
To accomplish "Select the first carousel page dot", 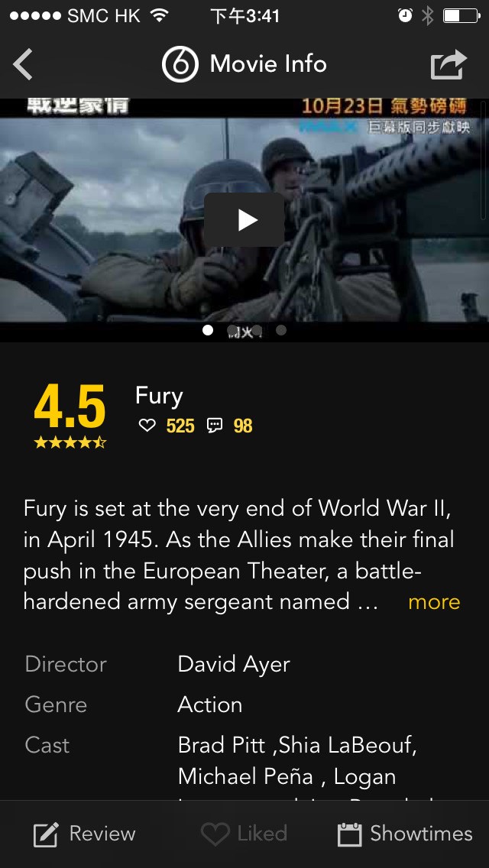I will point(208,330).
